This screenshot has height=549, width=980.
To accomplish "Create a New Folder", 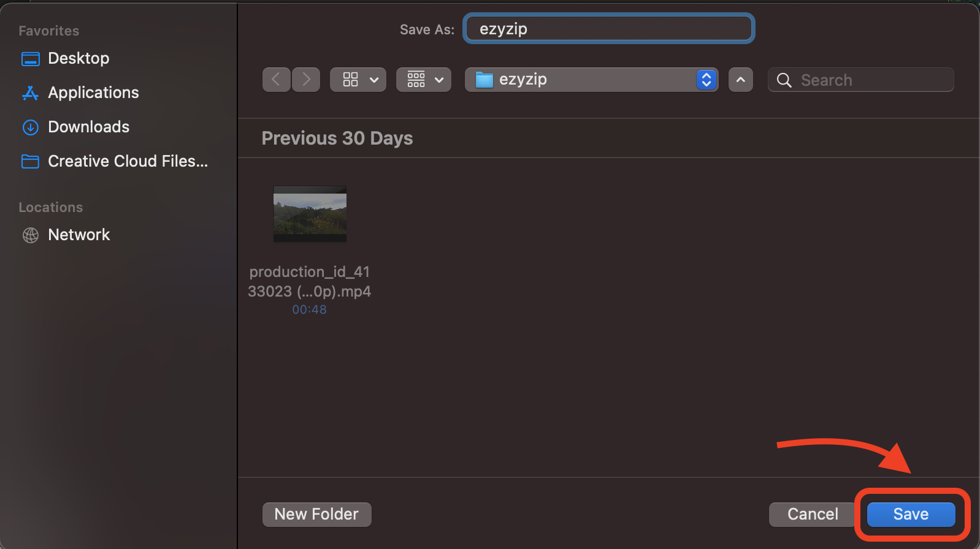I will click(316, 514).
